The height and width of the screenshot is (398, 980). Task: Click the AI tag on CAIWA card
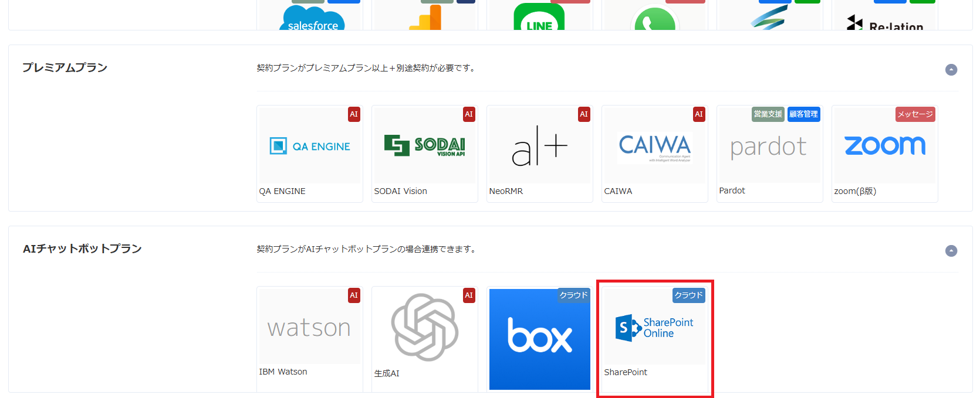point(699,114)
